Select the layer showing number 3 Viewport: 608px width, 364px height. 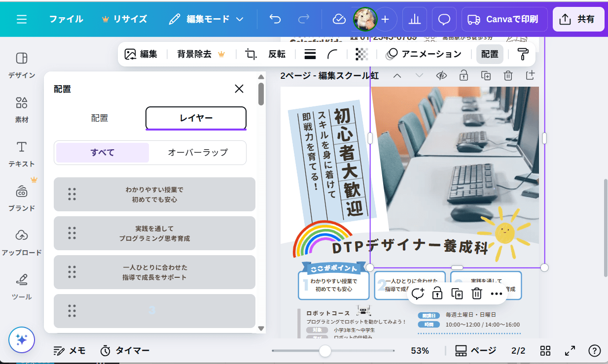coord(154,311)
